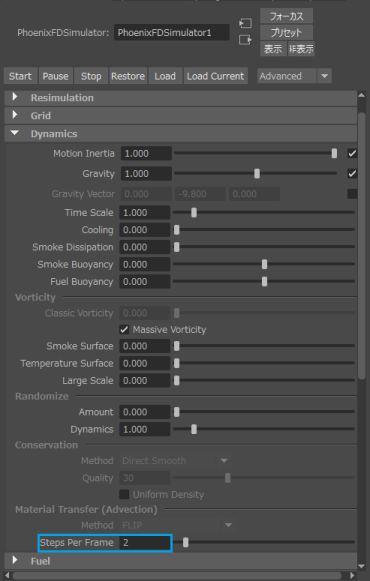Click the Load Current button
Viewport: 370px width, 581px height.
(x=215, y=76)
